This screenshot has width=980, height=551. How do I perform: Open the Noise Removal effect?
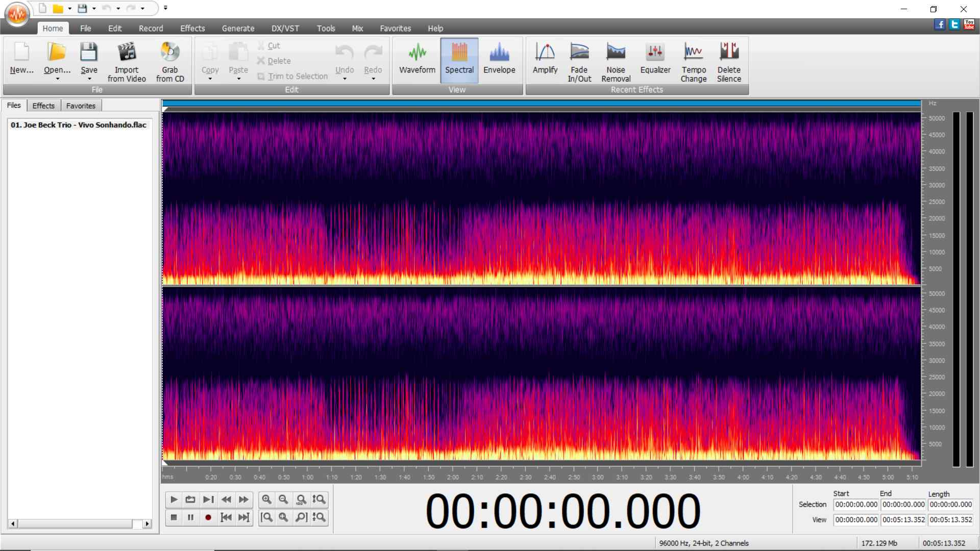coord(616,62)
